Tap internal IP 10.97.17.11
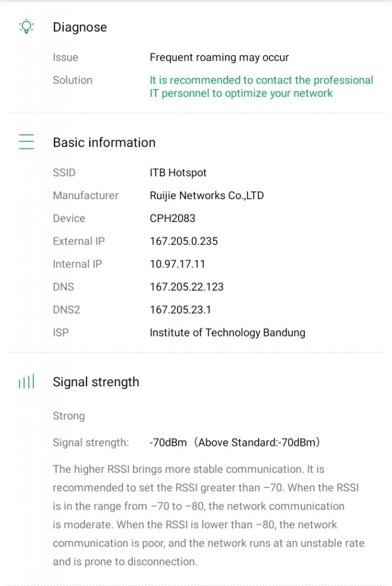 177,264
